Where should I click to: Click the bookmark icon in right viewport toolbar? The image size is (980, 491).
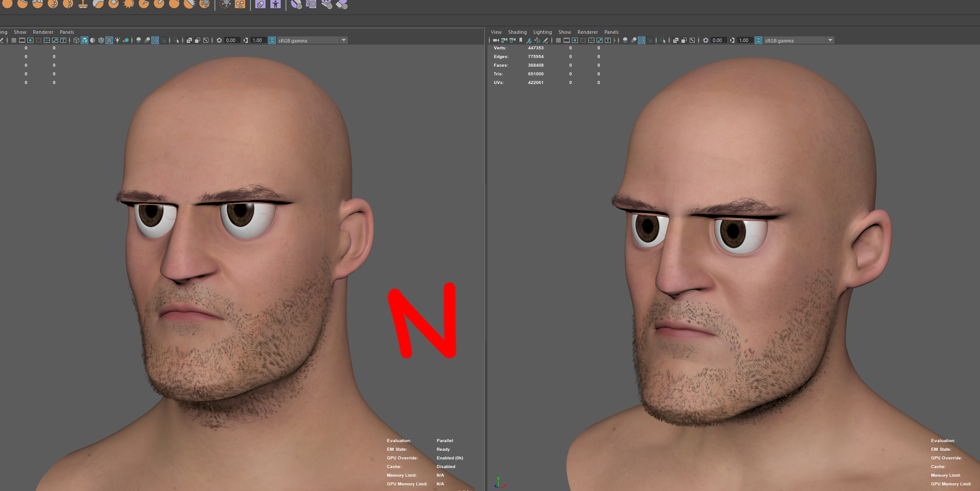pos(521,40)
